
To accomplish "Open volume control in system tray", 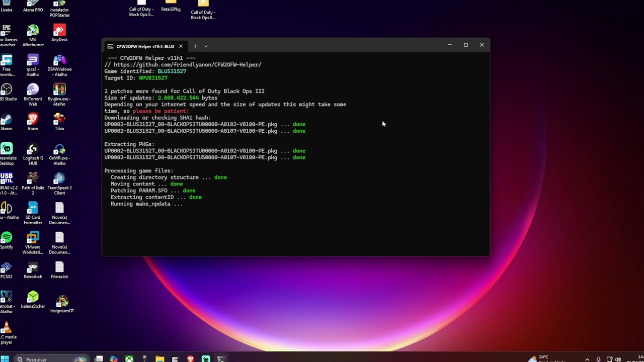I will 618,359.
